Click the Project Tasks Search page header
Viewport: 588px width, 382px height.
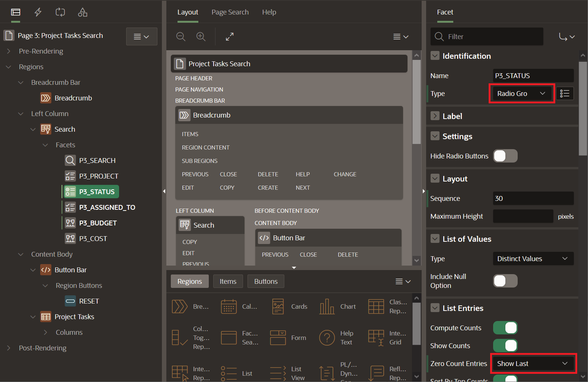[x=289, y=64]
